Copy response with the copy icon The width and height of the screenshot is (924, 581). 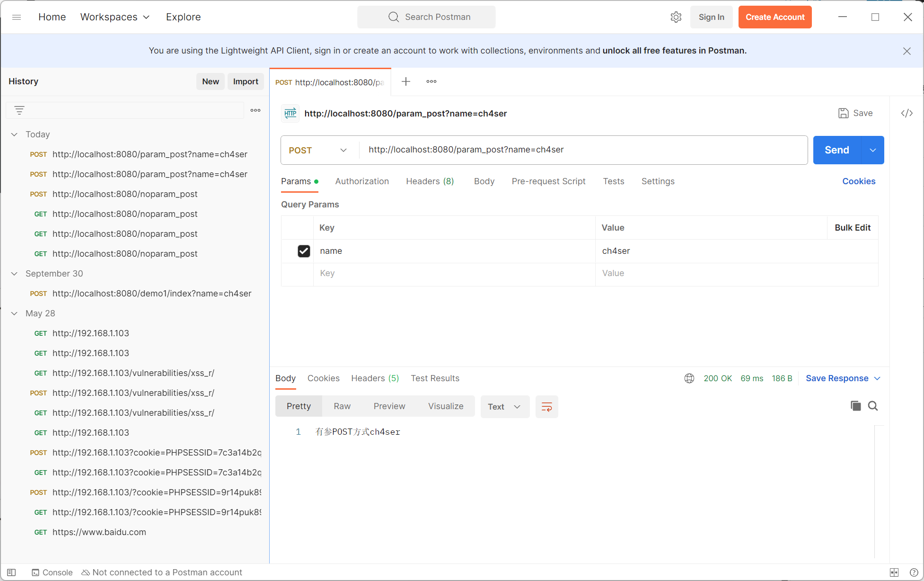click(x=855, y=406)
